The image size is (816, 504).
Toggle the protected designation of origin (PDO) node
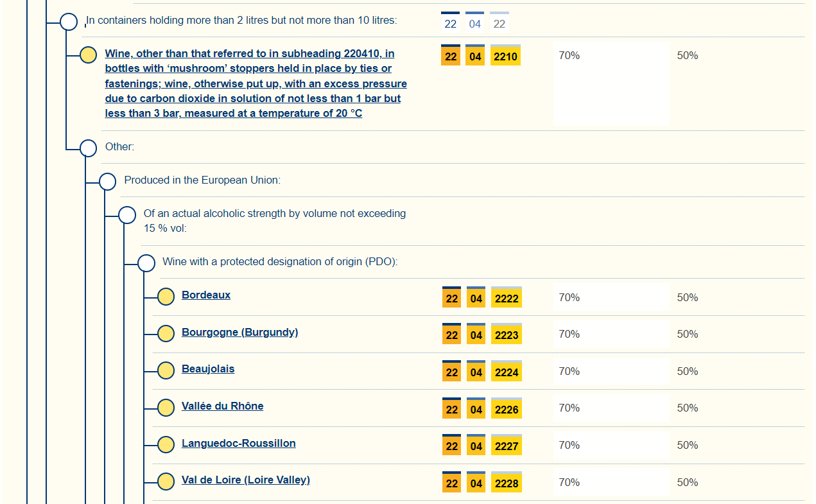coord(146,263)
